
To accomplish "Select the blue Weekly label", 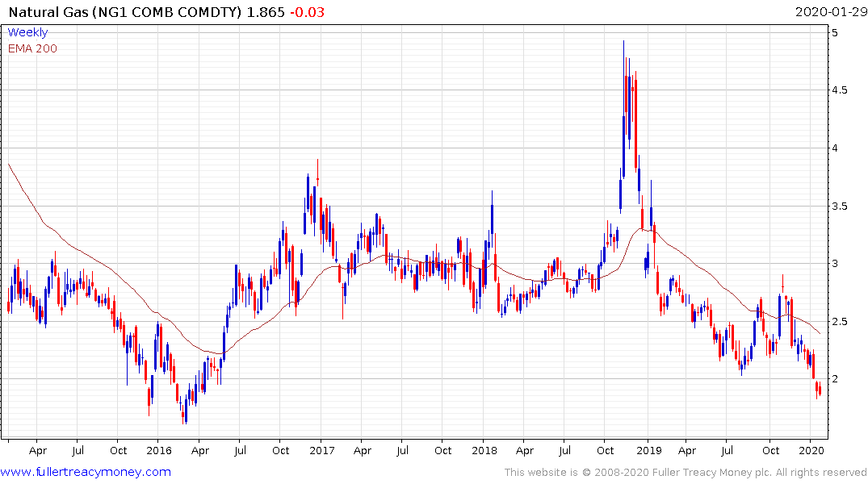I will (x=27, y=32).
